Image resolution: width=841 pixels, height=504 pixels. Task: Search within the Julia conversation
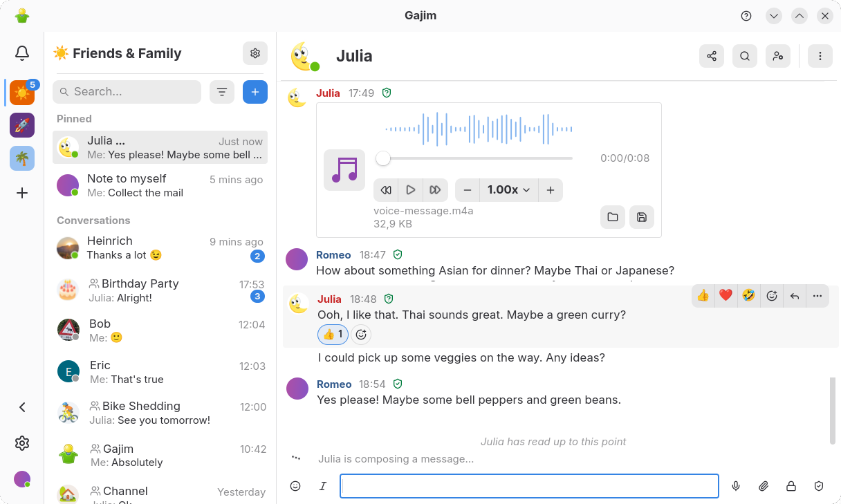tap(745, 56)
